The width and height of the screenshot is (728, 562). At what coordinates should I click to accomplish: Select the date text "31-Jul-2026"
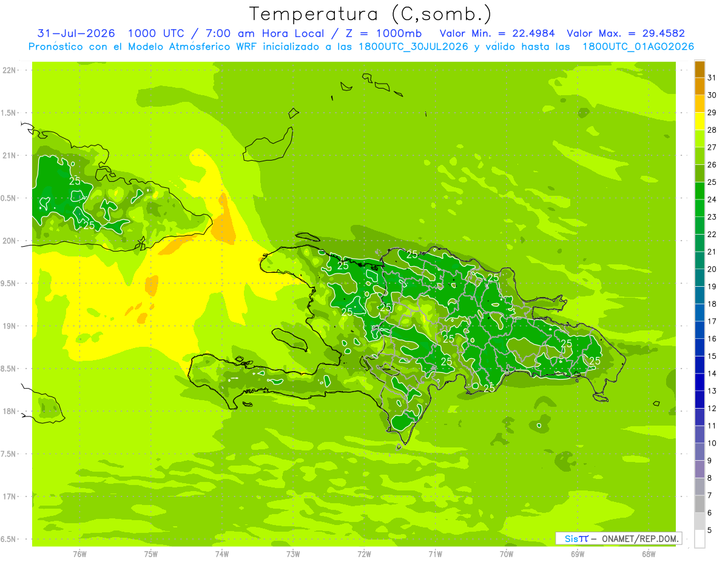(x=76, y=33)
